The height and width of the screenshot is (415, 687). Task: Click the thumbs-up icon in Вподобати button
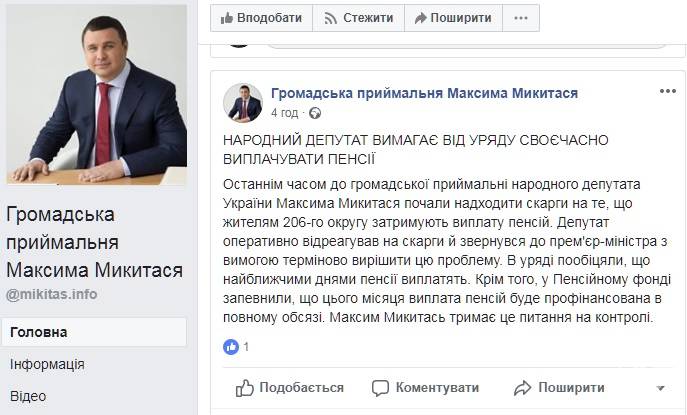227,18
